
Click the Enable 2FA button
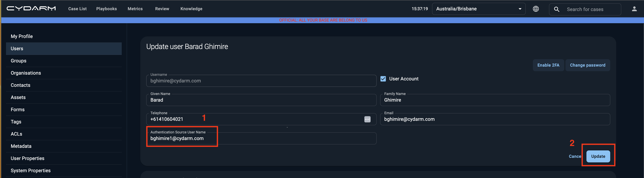point(548,65)
